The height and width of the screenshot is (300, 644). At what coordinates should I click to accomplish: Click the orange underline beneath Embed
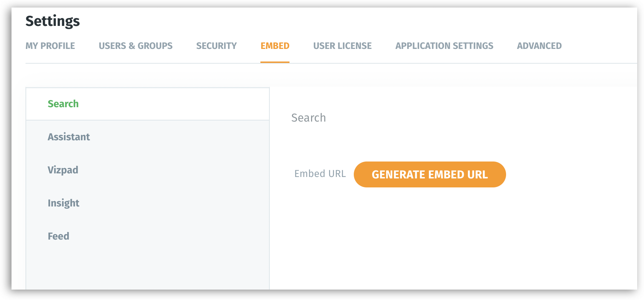275,62
